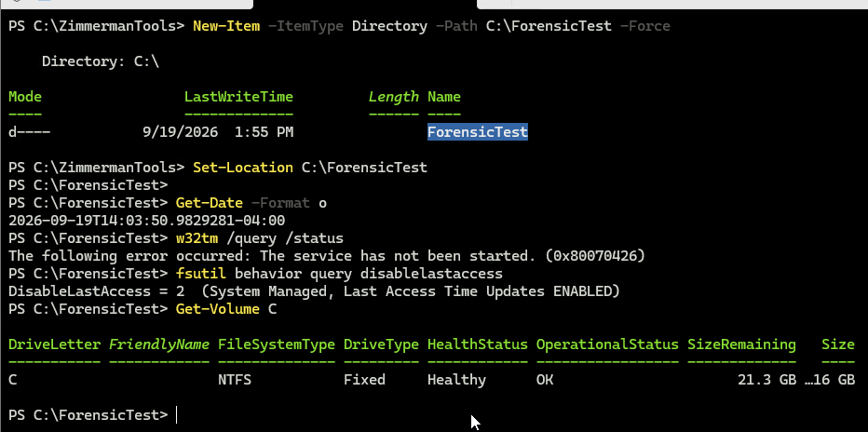Click the Get-Volume command

pyautogui.click(x=218, y=309)
